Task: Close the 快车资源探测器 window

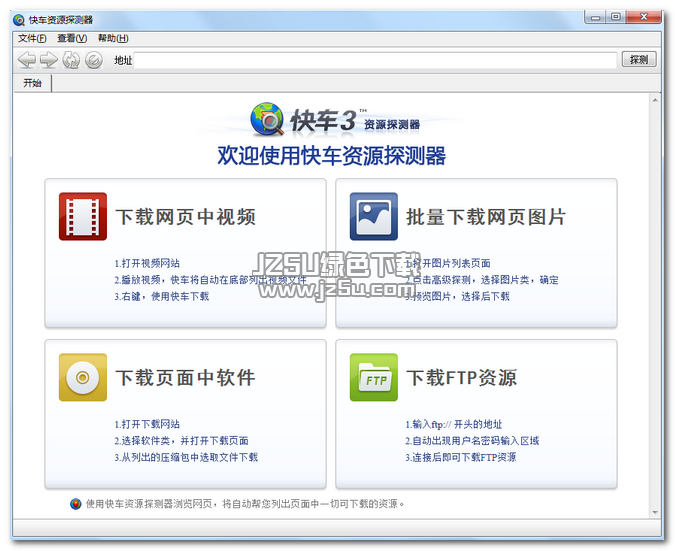Action: [x=644, y=17]
